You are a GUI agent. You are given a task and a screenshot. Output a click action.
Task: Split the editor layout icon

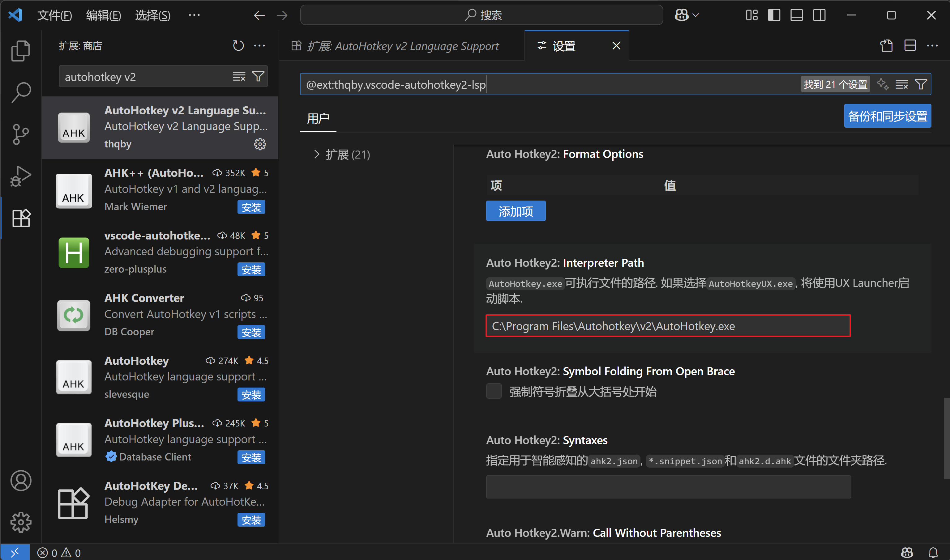[910, 46]
